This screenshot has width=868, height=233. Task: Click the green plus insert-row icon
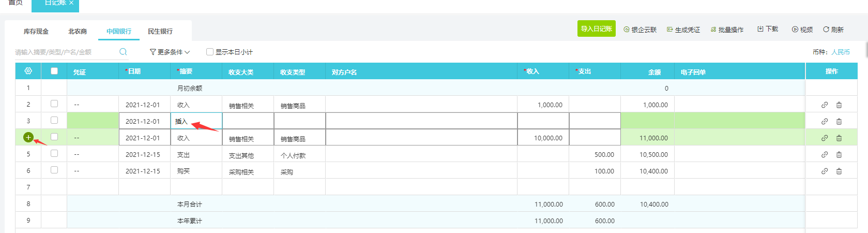(28, 137)
